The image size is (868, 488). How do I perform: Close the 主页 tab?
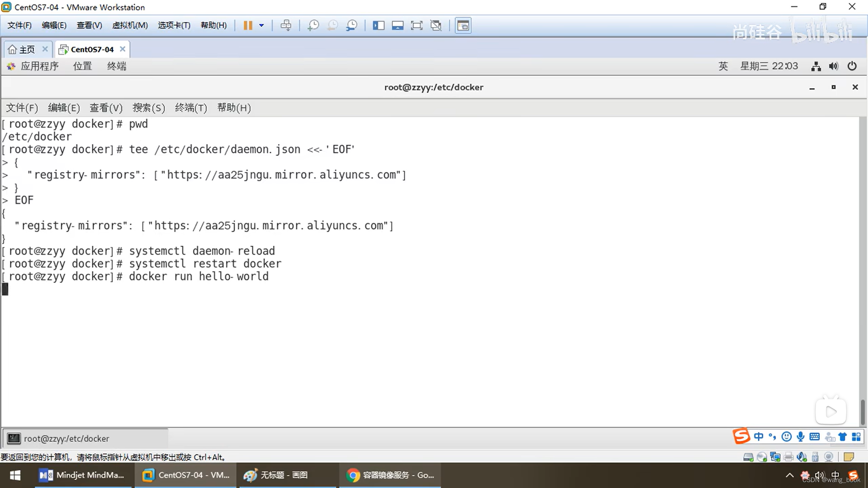45,49
